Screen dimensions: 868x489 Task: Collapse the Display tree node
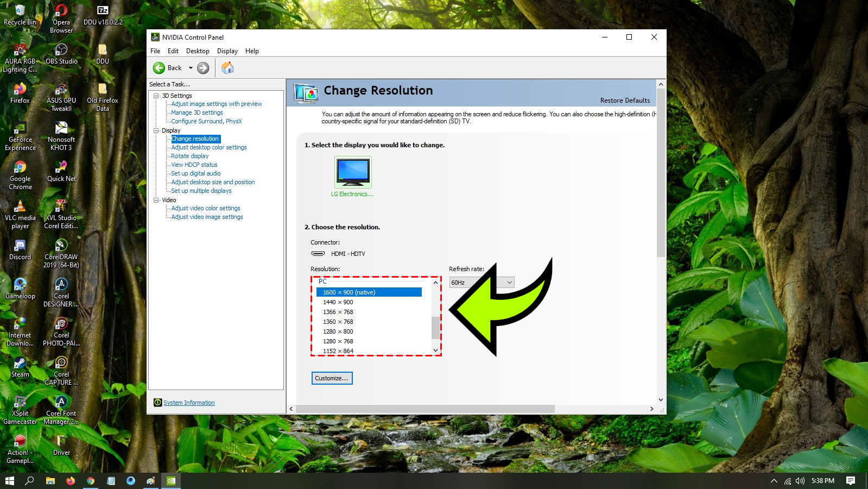tap(156, 130)
